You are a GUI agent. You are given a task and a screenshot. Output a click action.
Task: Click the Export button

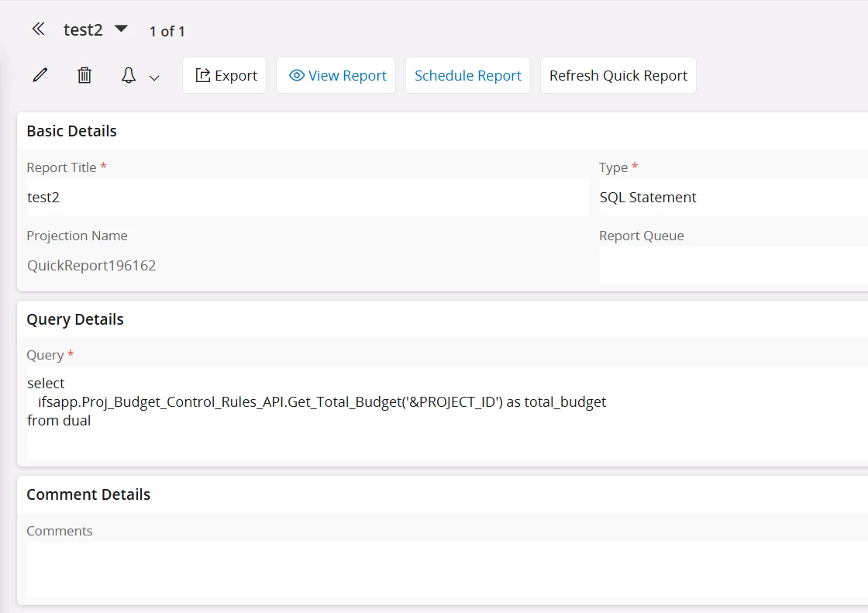(x=225, y=75)
